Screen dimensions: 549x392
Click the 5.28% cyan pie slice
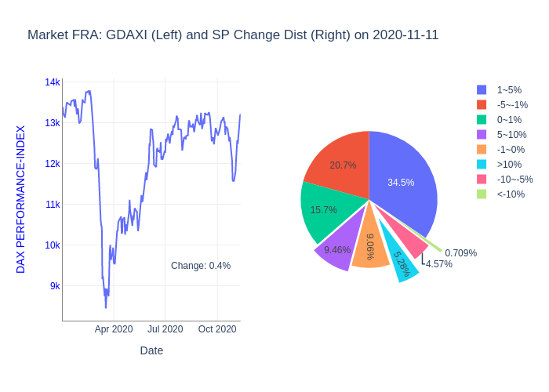tap(401, 264)
